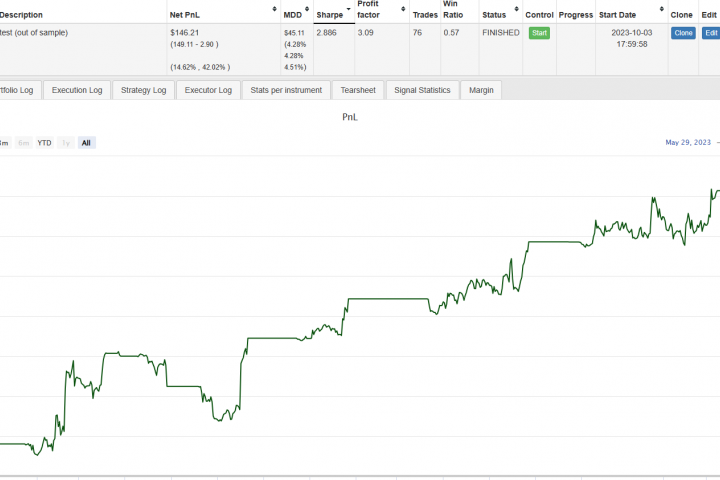Switch to the Execution Log tab
Image resolution: width=720 pixels, height=480 pixels.
pyautogui.click(x=77, y=90)
